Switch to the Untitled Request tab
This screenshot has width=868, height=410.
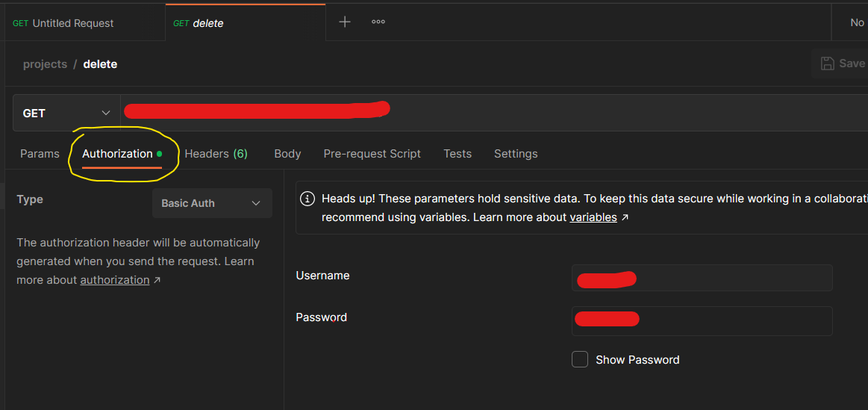(73, 23)
